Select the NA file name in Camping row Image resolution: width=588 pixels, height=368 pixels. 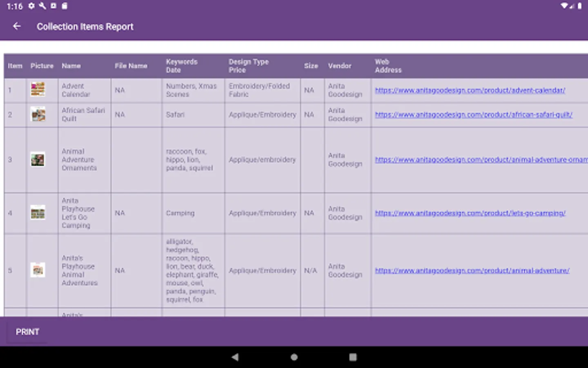coord(136,213)
